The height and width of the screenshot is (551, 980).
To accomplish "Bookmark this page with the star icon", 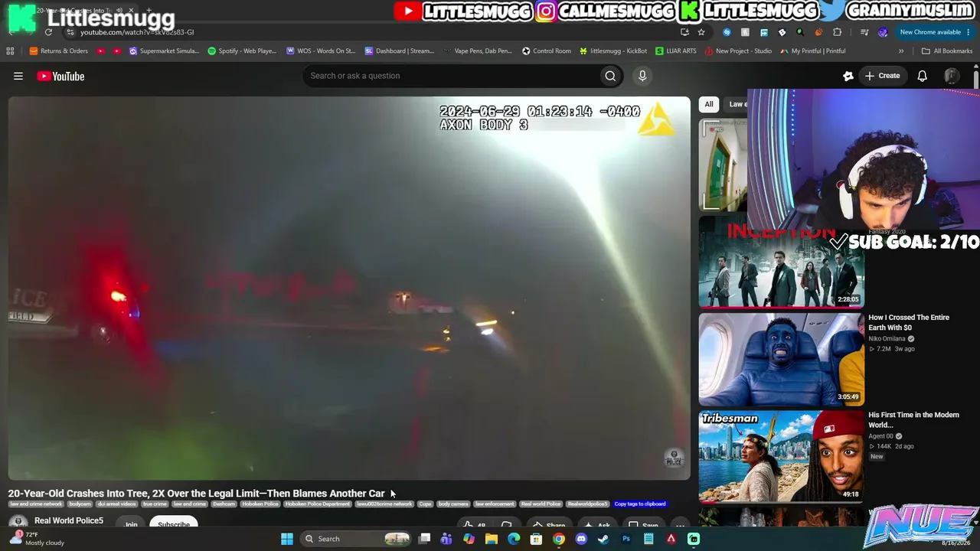I will click(701, 32).
